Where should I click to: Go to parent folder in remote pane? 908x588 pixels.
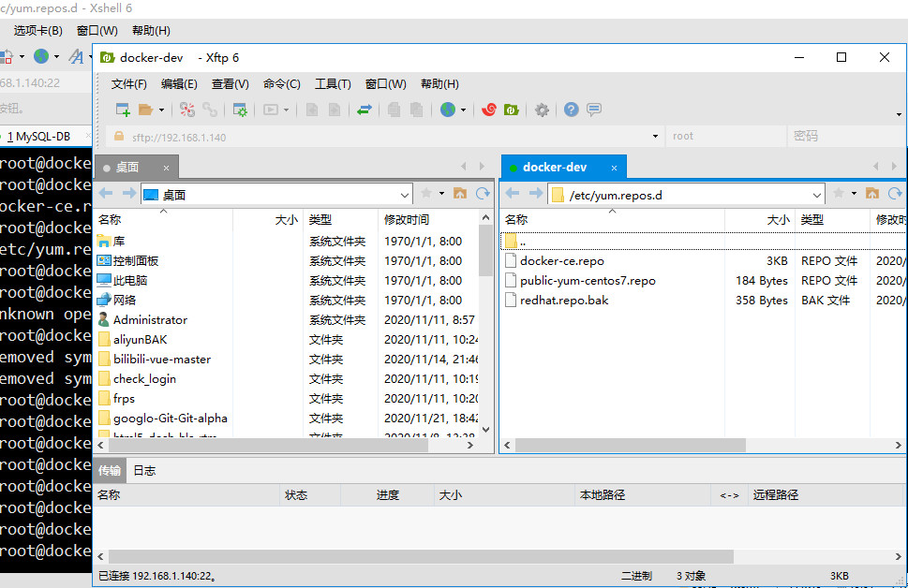[872, 193]
